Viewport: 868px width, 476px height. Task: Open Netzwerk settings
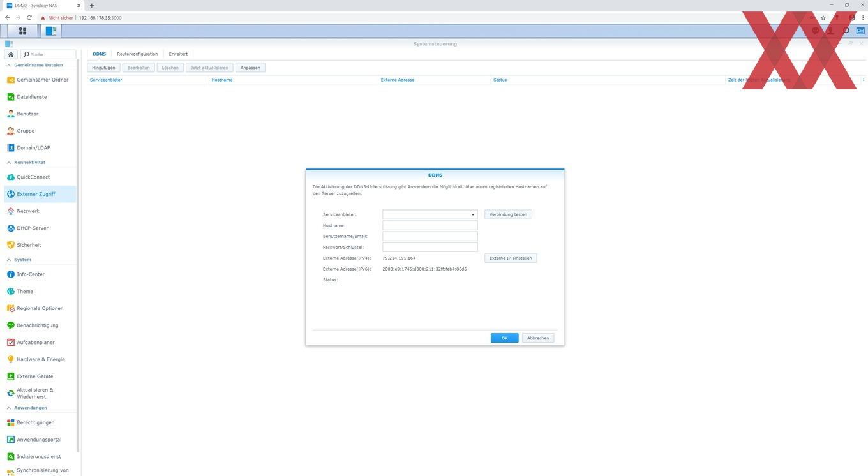click(x=40, y=211)
